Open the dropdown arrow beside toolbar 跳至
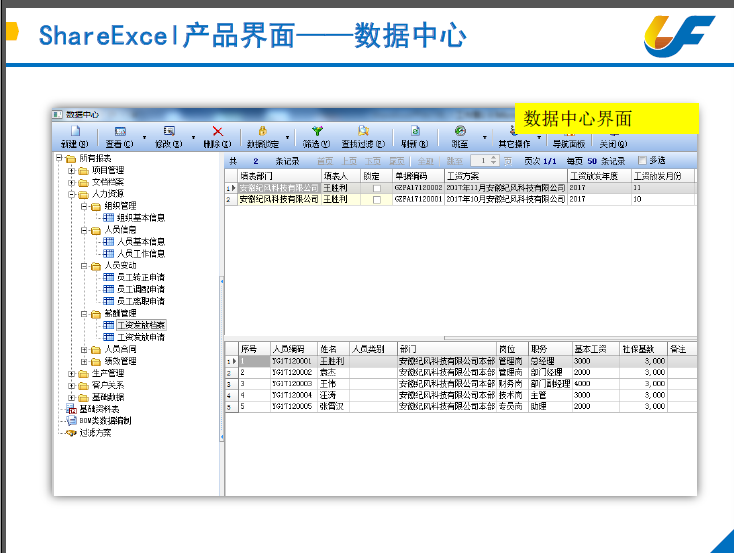The width and height of the screenshot is (734, 553). point(484,137)
